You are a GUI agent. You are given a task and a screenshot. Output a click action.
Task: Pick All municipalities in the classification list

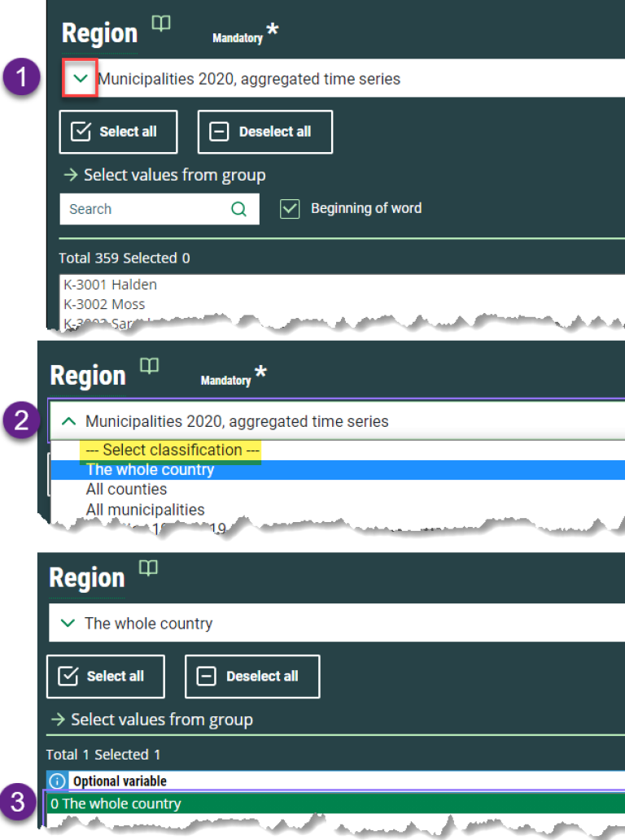(145, 510)
